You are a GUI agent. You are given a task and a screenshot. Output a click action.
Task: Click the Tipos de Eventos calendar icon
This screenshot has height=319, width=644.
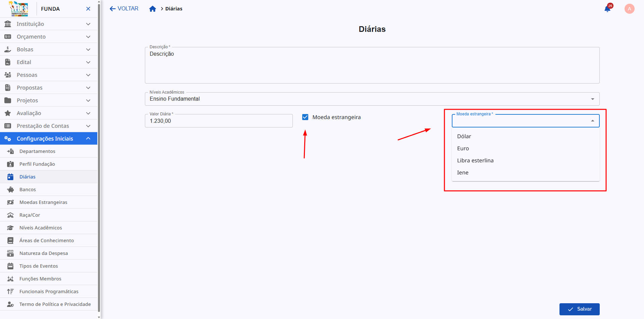pos(10,266)
